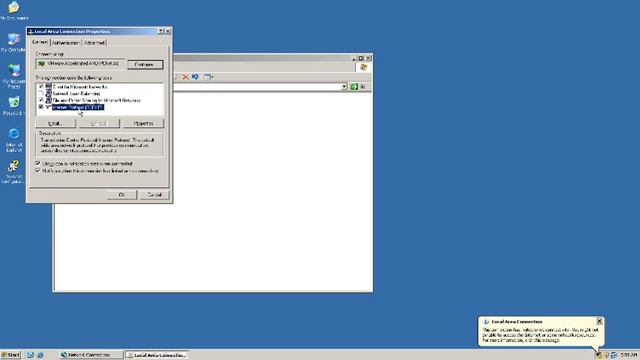Click the Configure button
This screenshot has width=640, height=360.
point(145,64)
